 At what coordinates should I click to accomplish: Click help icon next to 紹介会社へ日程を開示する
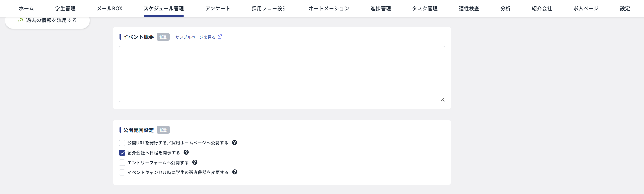point(186,152)
